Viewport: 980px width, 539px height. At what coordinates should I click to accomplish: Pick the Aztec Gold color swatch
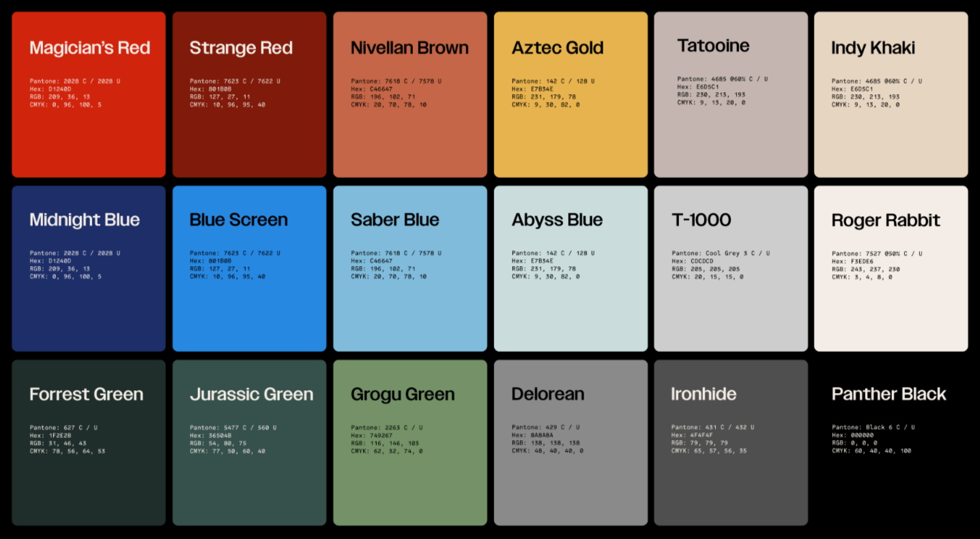(x=571, y=94)
